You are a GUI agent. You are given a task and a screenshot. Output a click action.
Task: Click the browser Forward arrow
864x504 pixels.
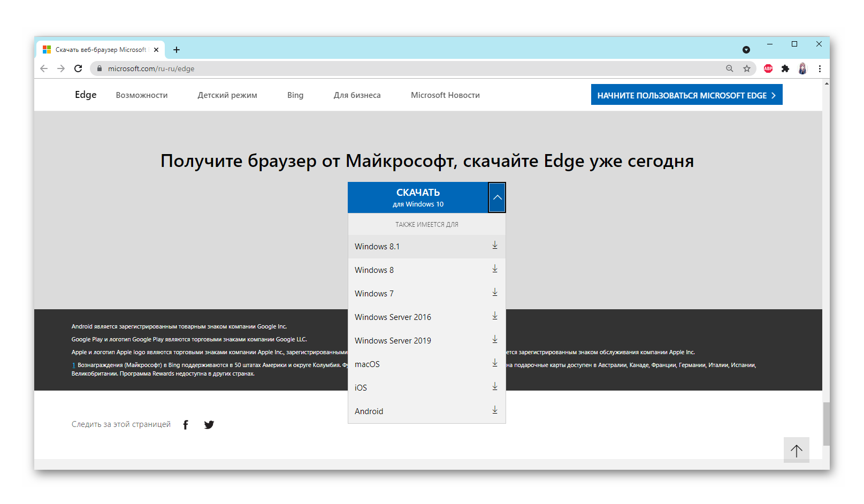61,68
